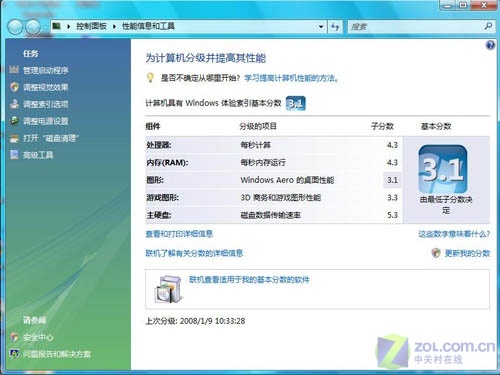The image size is (500, 375).
Task: Click the software box icon
Action: [169, 289]
